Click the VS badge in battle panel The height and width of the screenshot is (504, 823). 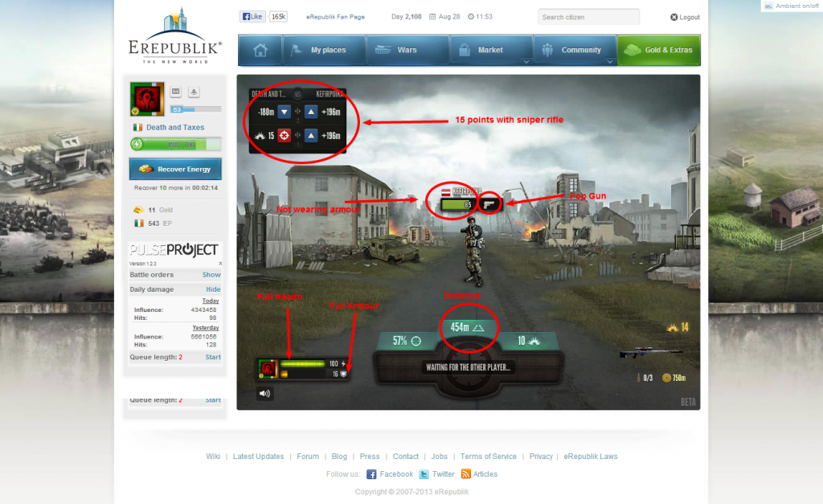pos(297,95)
